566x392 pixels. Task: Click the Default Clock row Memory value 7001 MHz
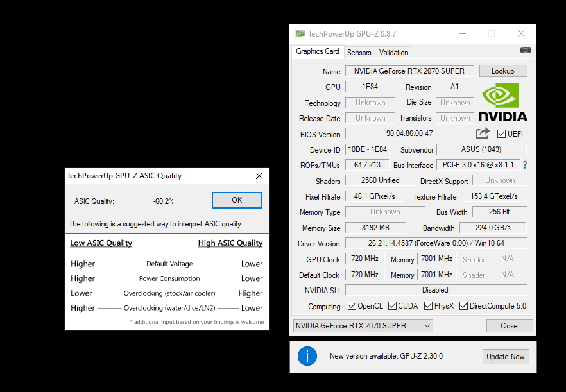[x=437, y=275]
